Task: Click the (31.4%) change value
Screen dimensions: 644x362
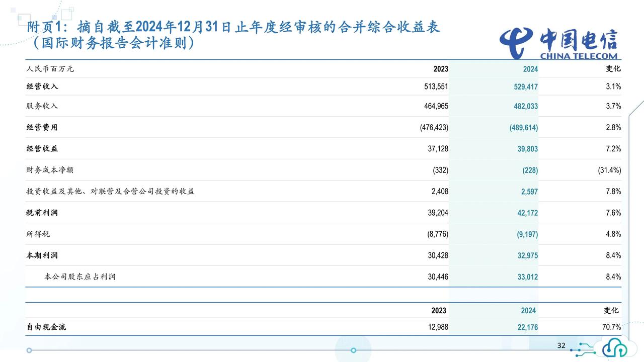Action: tap(609, 170)
